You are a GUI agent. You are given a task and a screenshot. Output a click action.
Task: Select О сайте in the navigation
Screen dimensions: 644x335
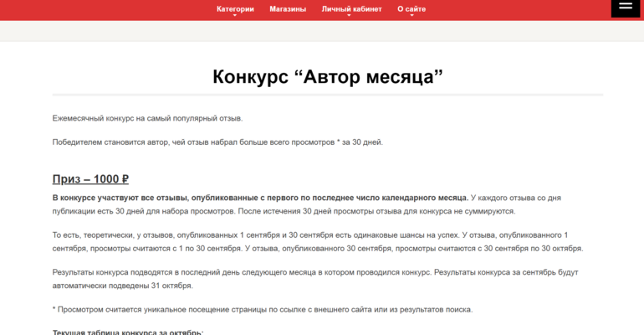[411, 8]
